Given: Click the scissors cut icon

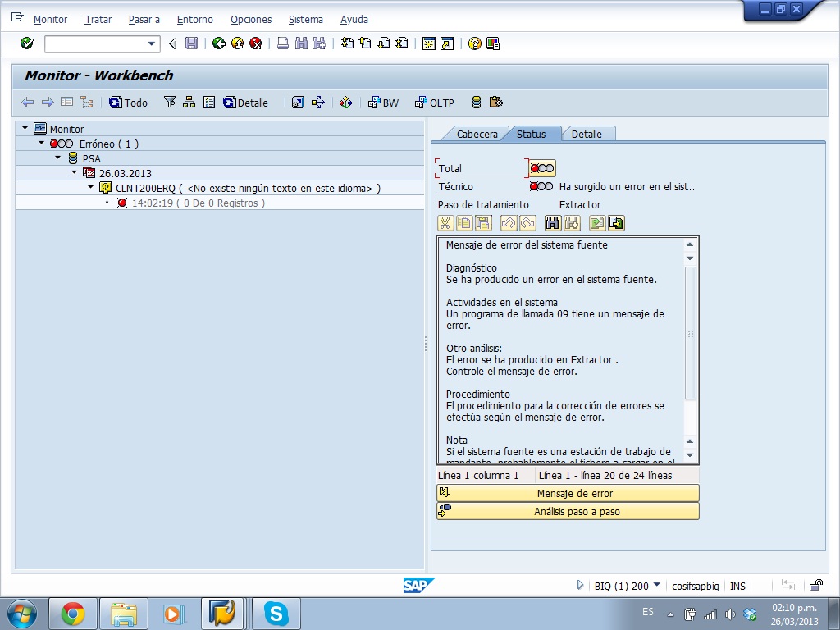Looking at the screenshot, I should click(445, 222).
